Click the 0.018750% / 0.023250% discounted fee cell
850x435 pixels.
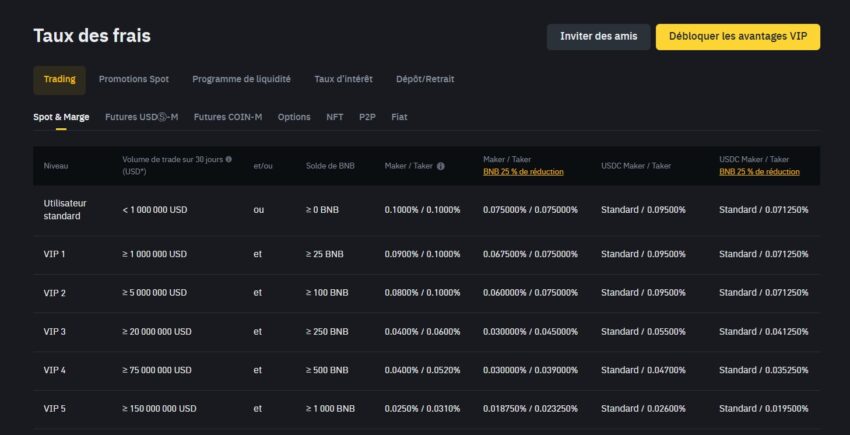[530, 408]
